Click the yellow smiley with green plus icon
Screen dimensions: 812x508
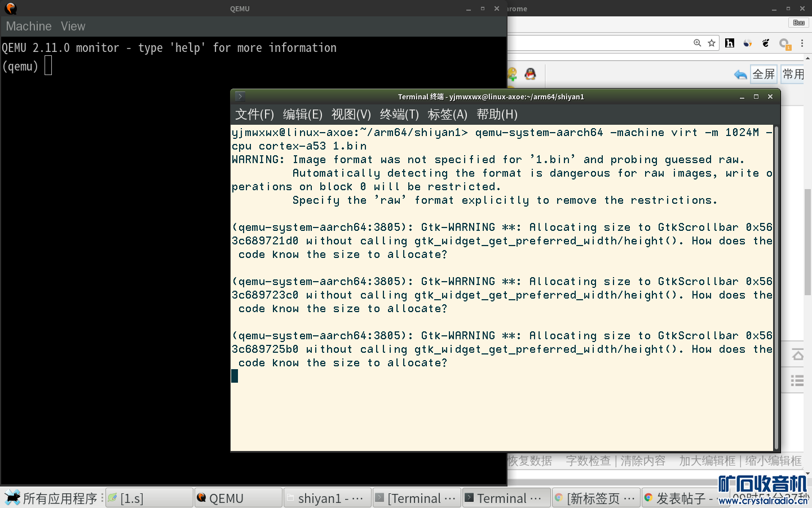pyautogui.click(x=512, y=75)
